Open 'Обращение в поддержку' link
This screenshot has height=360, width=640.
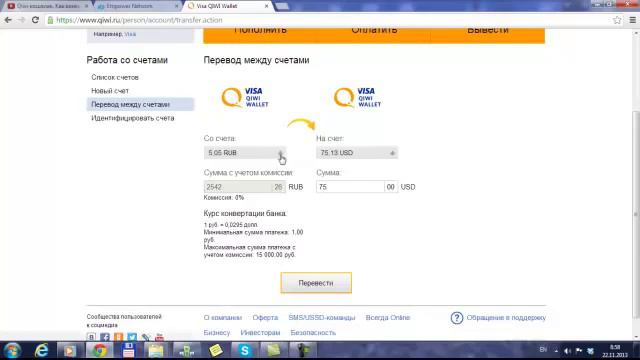pos(506,318)
